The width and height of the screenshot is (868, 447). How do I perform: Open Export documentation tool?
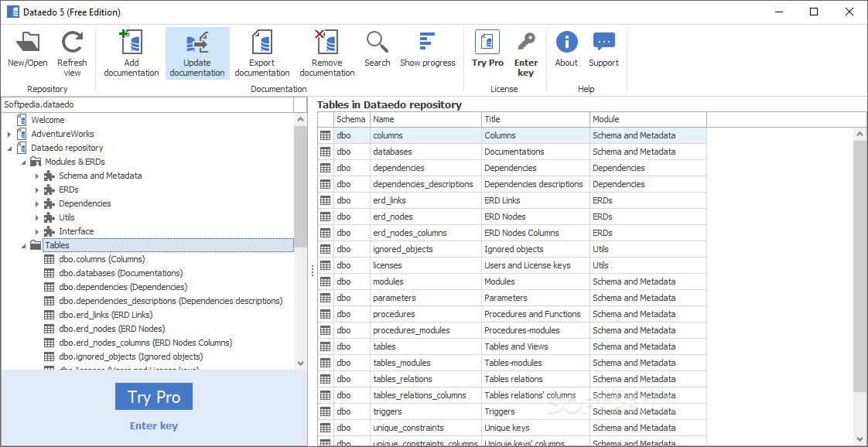[261, 54]
